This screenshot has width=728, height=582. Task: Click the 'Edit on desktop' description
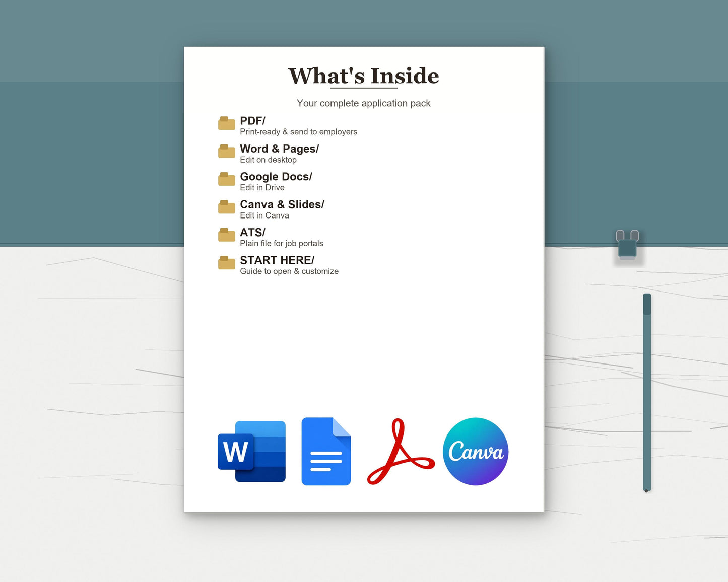269,160
